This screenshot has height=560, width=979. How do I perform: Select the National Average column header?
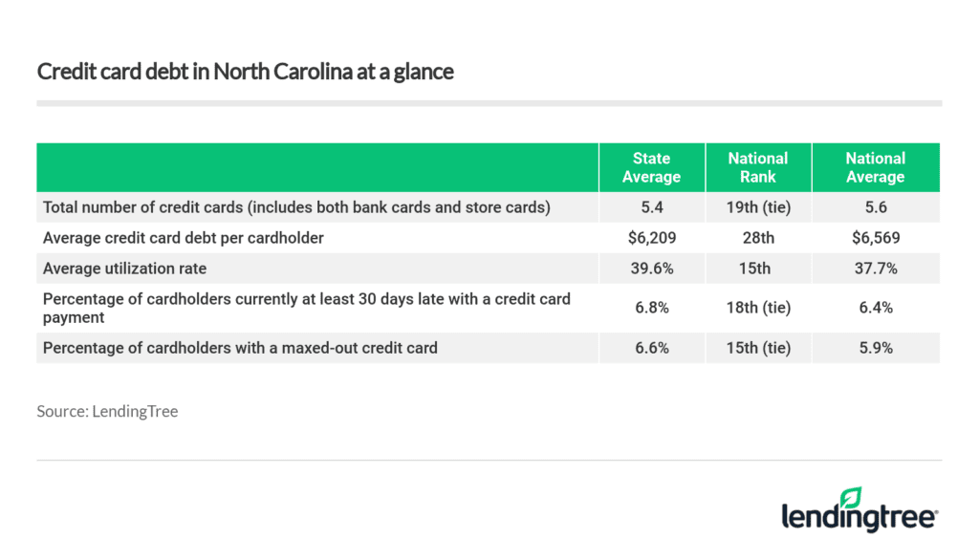pyautogui.click(x=875, y=167)
